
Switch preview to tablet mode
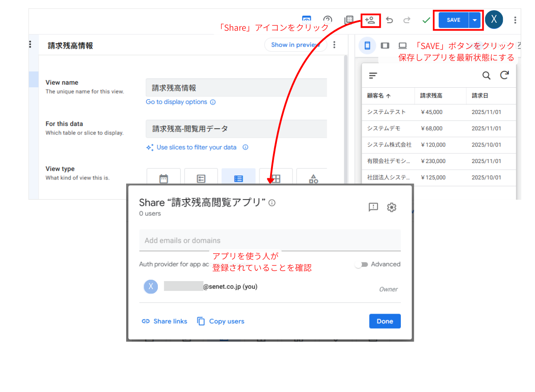coord(385,45)
